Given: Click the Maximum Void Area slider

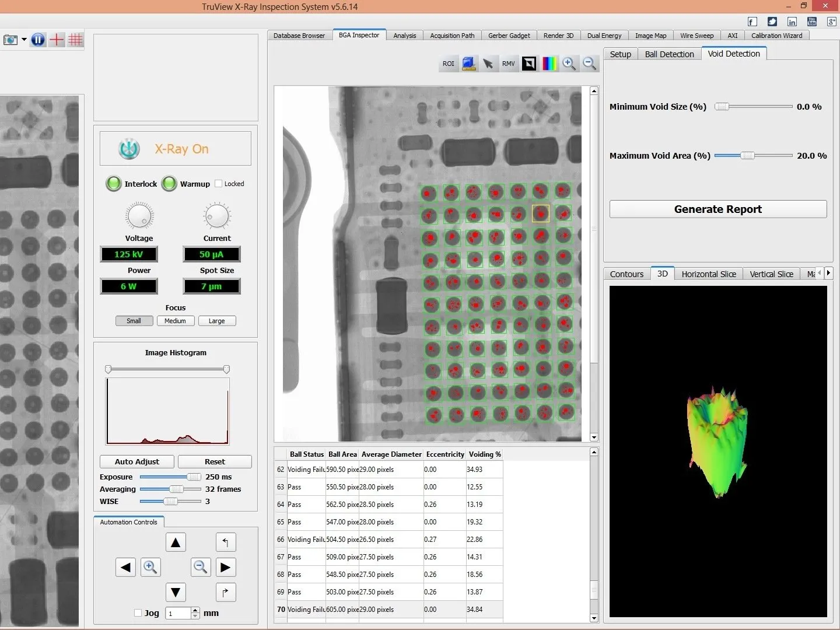Looking at the screenshot, I should pos(748,156).
